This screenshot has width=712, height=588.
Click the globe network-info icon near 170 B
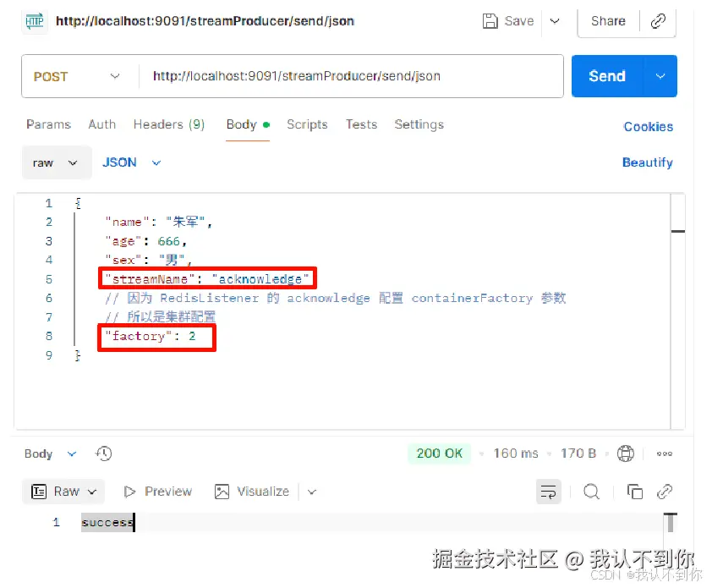(x=626, y=453)
